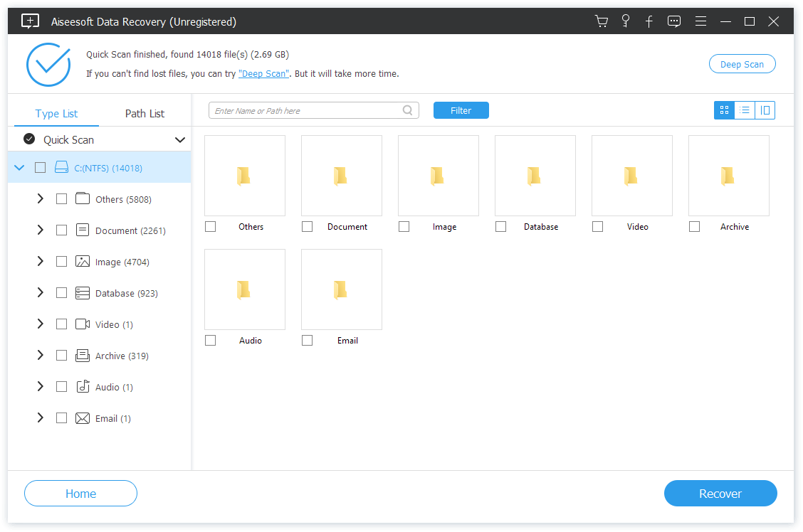Click the Deep Scan button
Viewport: 803px width, 532px height.
pos(742,64)
